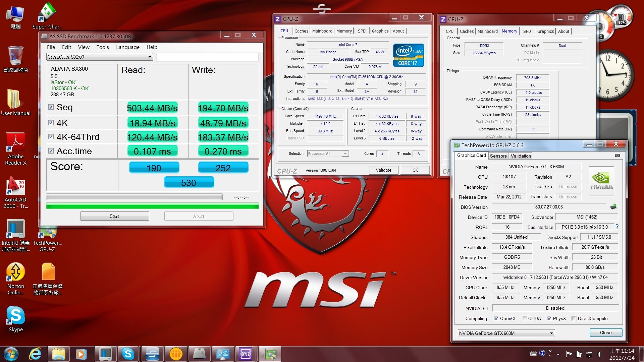This screenshot has width=644, height=362.
Task: Open Internet Explorer from the taskbar
Action: (35, 354)
